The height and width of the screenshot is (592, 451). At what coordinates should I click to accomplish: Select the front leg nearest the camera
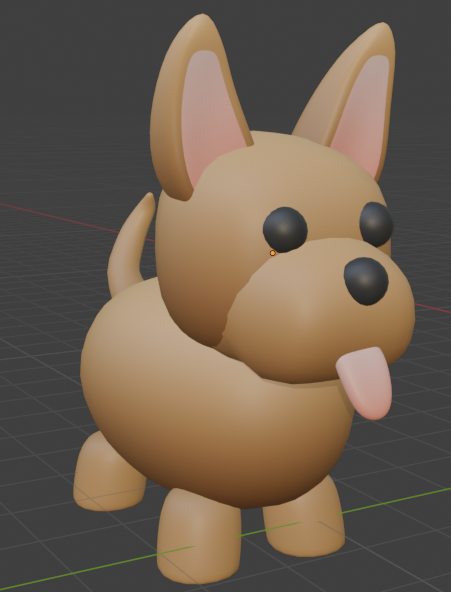click(199, 536)
